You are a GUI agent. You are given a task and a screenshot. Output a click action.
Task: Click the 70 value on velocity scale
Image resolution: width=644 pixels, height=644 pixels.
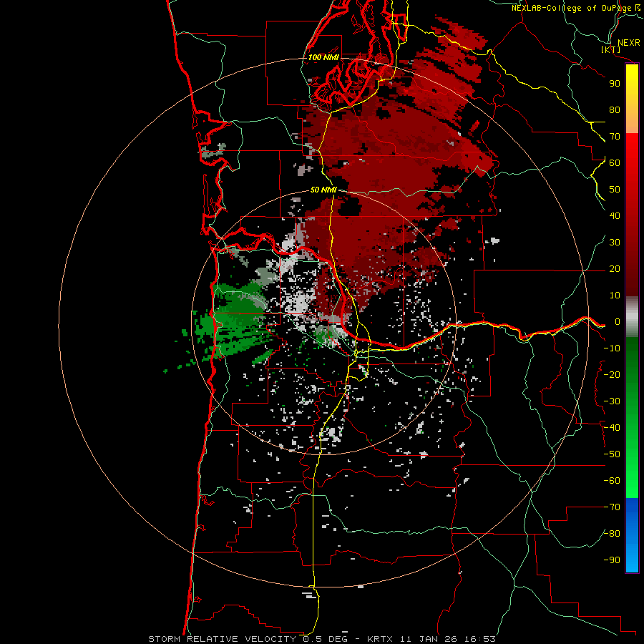point(615,137)
